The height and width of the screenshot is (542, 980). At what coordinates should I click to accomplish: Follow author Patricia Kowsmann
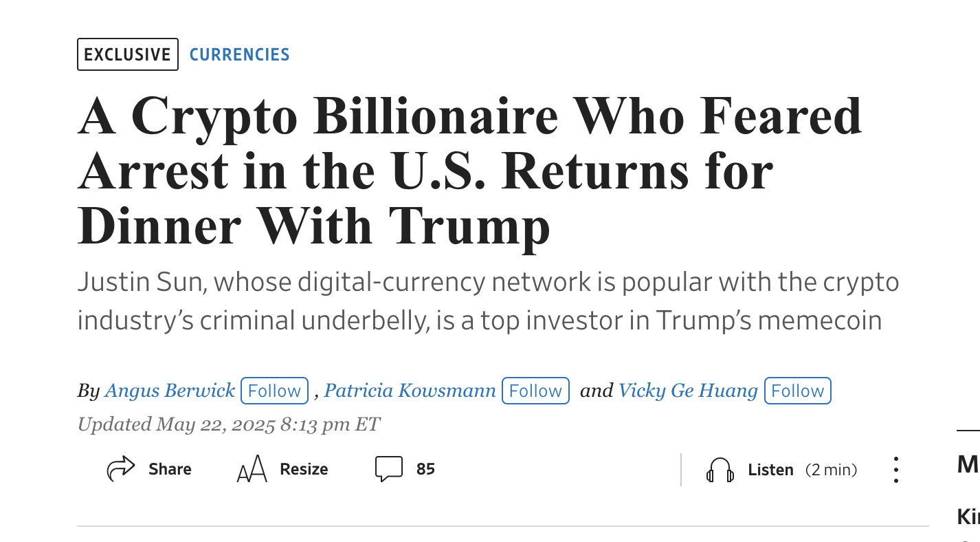click(535, 391)
